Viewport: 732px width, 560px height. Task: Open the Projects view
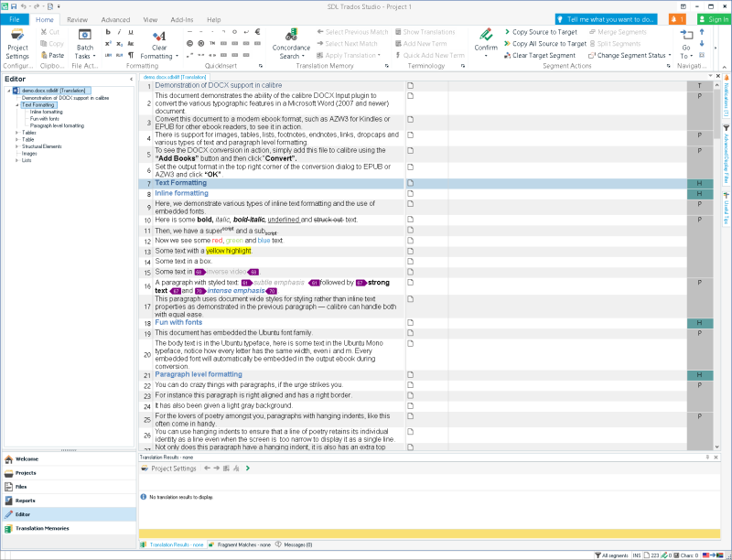(70, 473)
